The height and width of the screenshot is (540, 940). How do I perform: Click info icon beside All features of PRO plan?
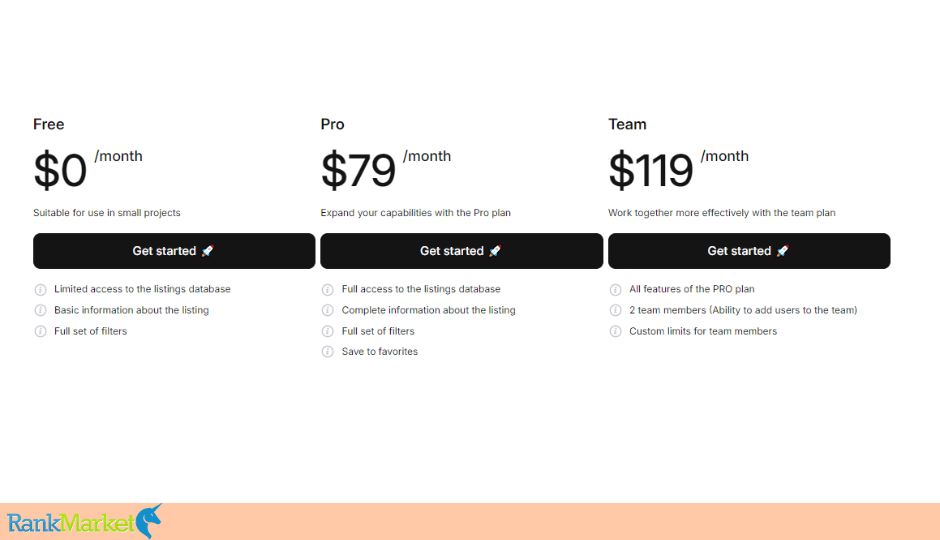615,289
